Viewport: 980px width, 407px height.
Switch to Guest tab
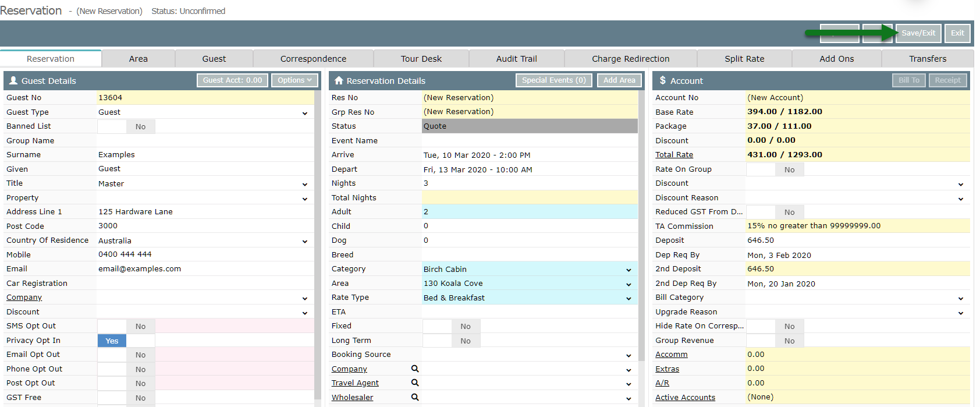pyautogui.click(x=214, y=59)
